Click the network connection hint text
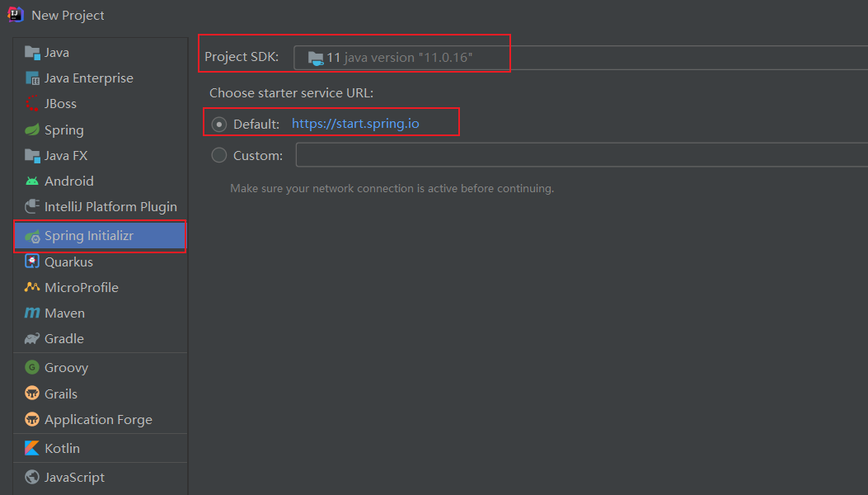 tap(392, 188)
